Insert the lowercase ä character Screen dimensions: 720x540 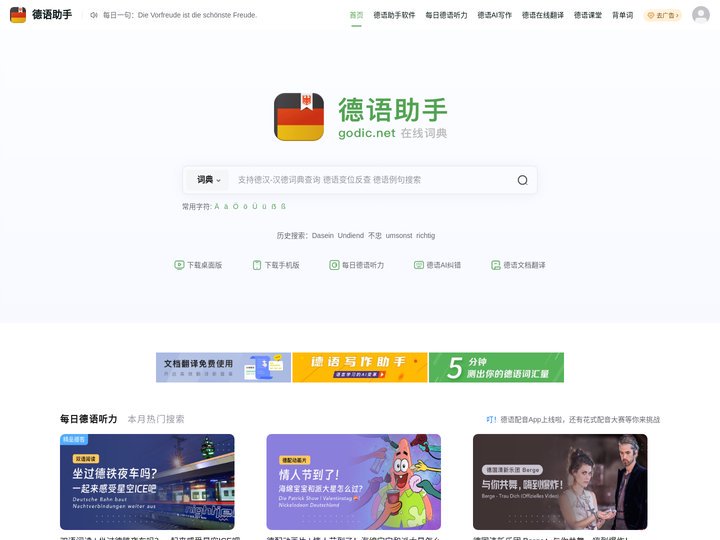226,207
